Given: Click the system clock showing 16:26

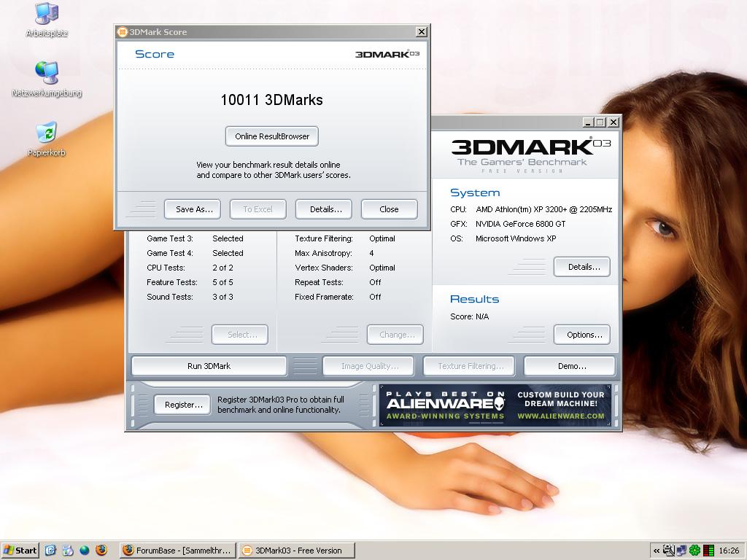Looking at the screenshot, I should coord(729,551).
